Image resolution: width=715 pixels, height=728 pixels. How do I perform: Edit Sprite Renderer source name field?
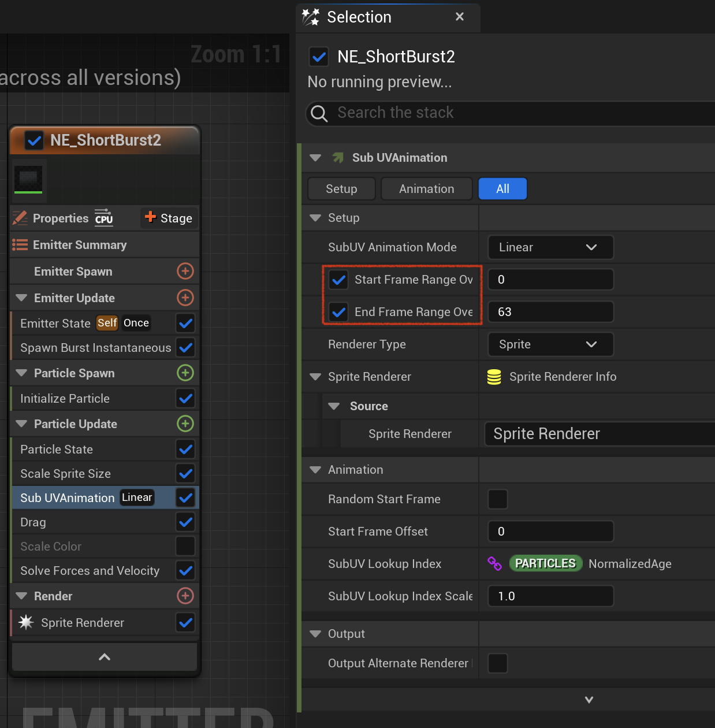599,434
